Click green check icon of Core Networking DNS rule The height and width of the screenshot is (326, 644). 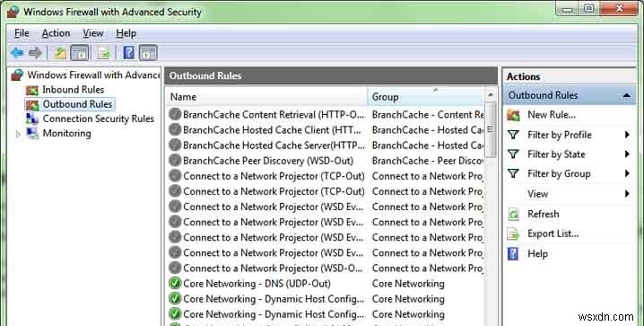pyautogui.click(x=175, y=283)
